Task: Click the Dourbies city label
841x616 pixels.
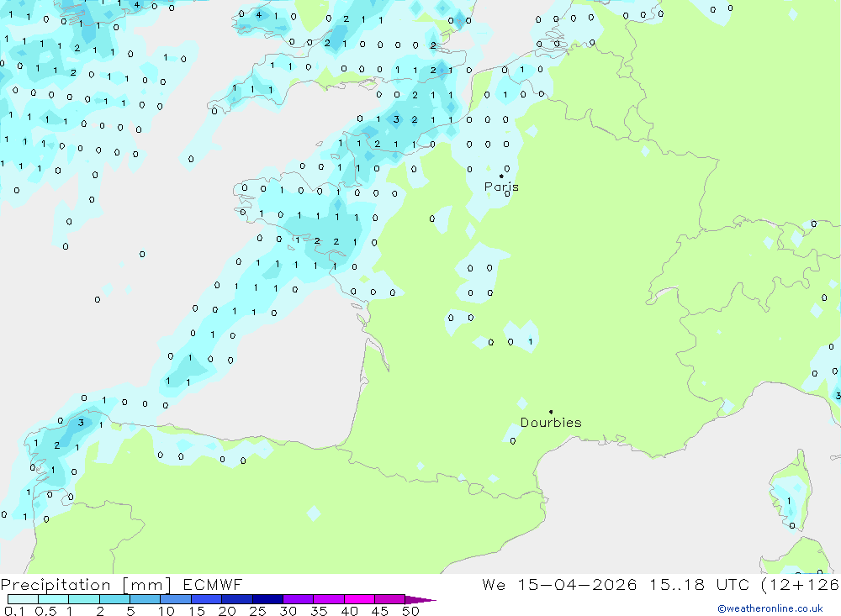Action: click(551, 423)
